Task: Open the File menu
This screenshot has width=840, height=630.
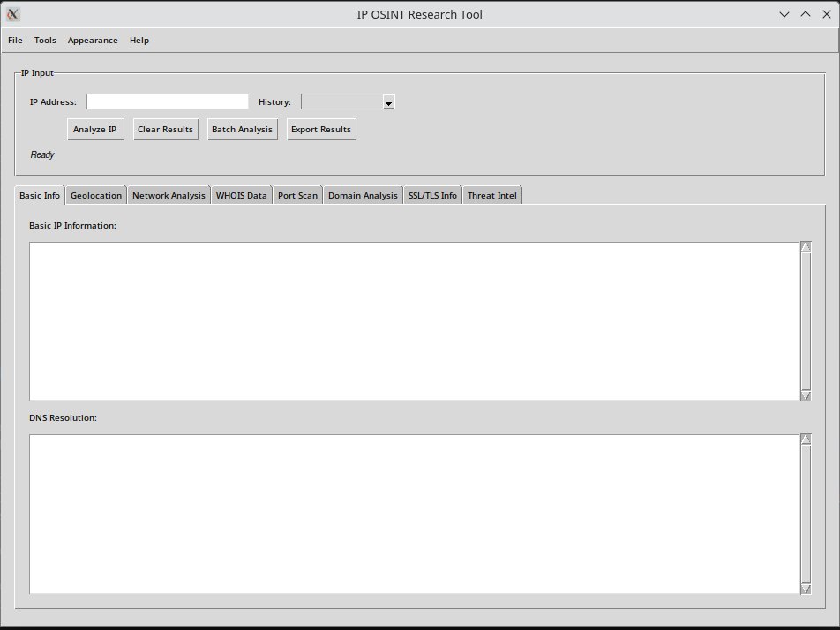Action: pos(14,40)
